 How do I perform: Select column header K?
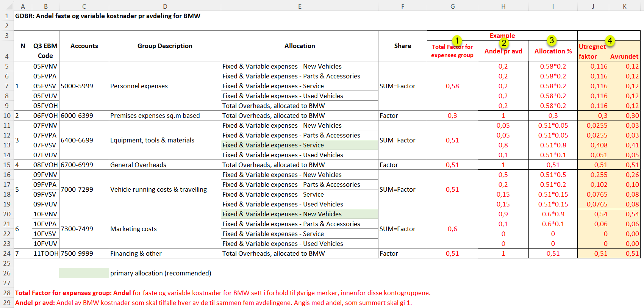(x=624, y=6)
